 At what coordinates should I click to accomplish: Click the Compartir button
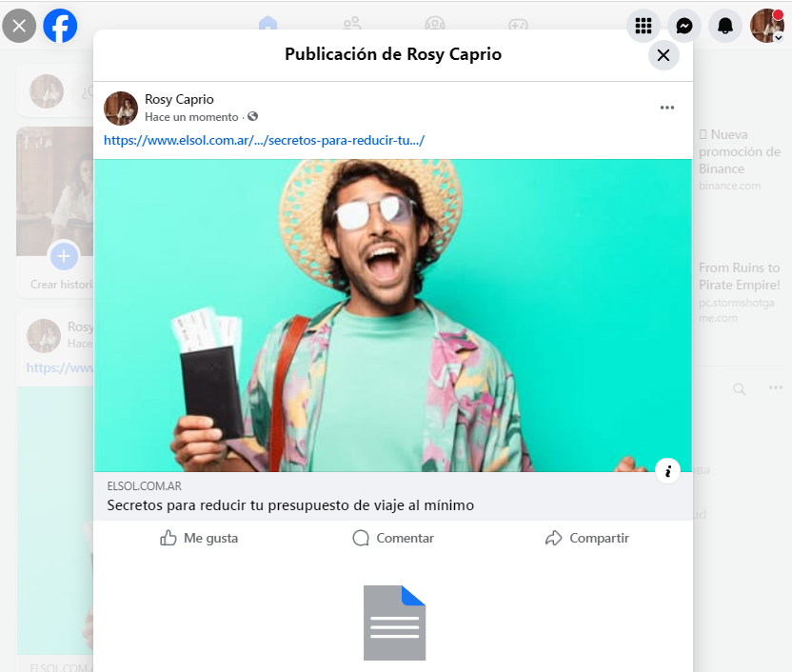point(587,538)
